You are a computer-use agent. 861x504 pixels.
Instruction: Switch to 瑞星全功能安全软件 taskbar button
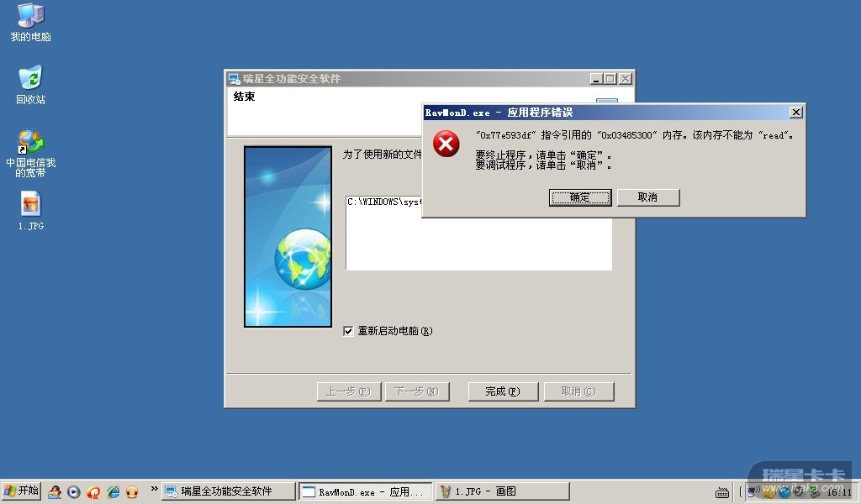click(229, 491)
